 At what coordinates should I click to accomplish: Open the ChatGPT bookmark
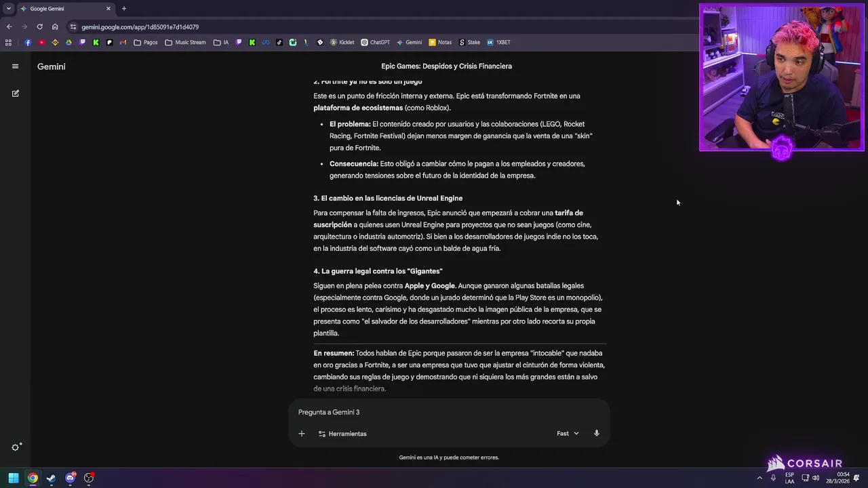[376, 42]
